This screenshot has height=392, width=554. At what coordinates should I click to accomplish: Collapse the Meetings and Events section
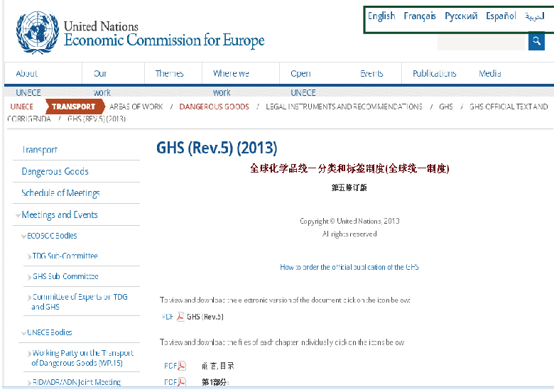[18, 215]
